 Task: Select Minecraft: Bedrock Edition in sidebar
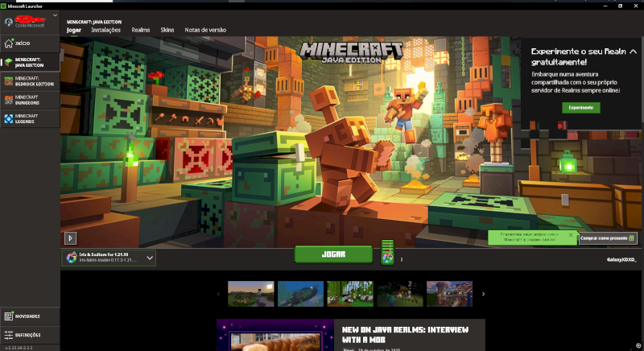[30, 81]
